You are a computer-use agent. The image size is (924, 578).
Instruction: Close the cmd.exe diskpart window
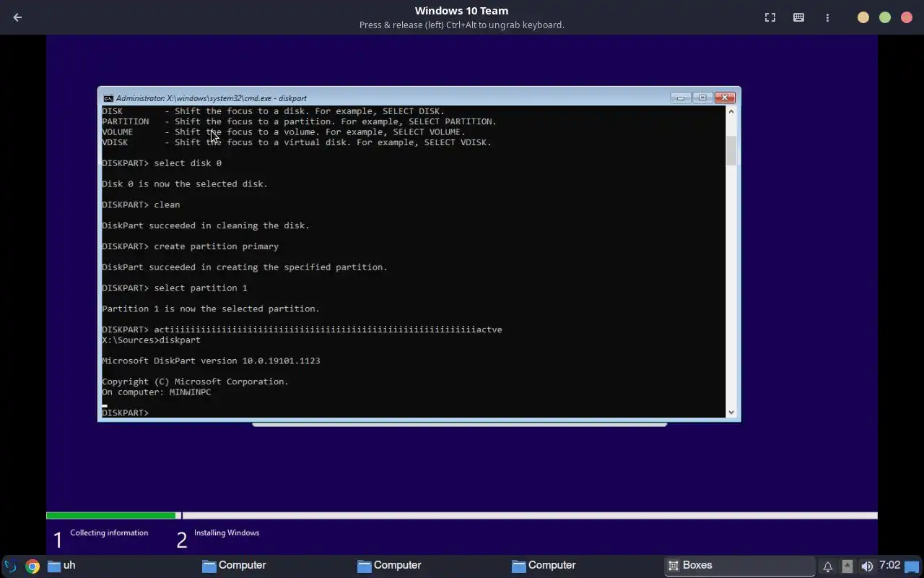[725, 98]
